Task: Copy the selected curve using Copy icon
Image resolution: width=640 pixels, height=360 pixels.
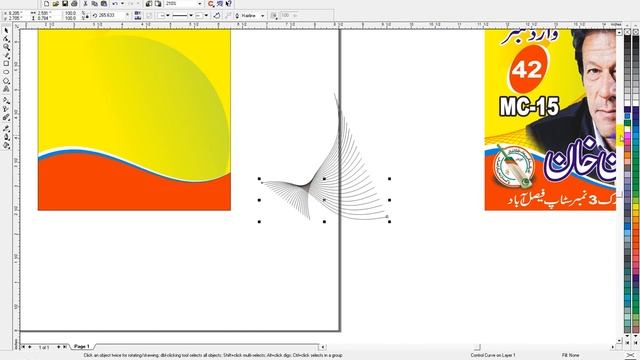Action: [95, 4]
